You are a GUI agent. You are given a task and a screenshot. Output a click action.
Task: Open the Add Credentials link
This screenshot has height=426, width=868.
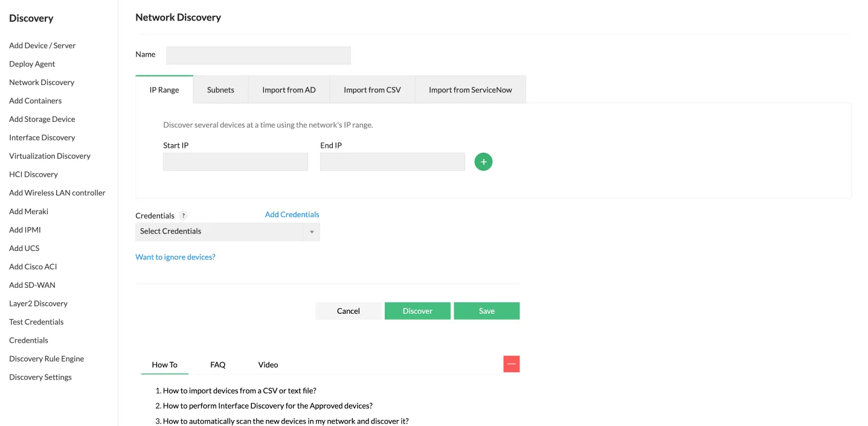pyautogui.click(x=292, y=214)
